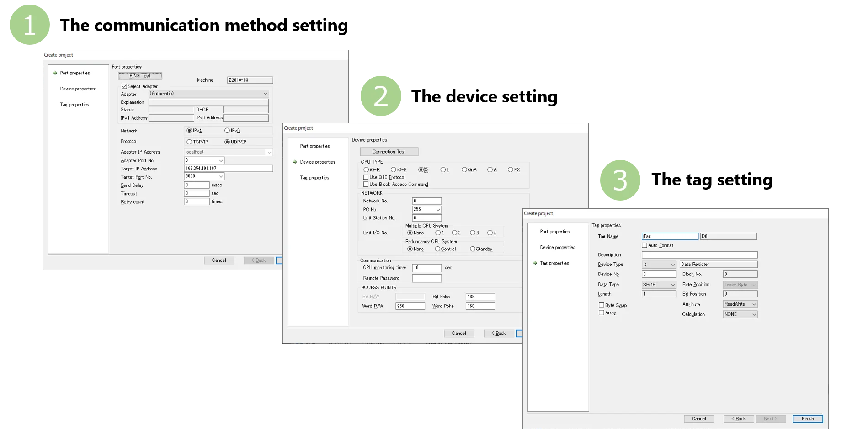Enable Use Q4E Protocol checkbox

[x=366, y=177]
